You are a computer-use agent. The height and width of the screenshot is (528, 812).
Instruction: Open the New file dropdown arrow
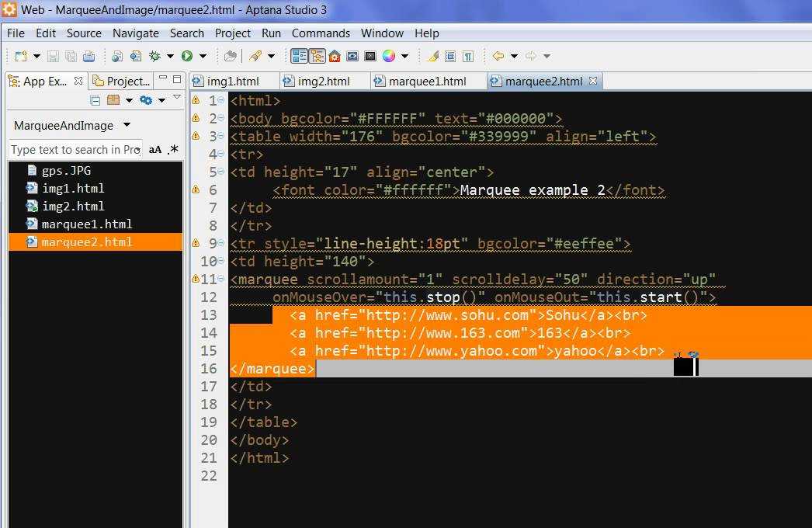[x=36, y=56]
